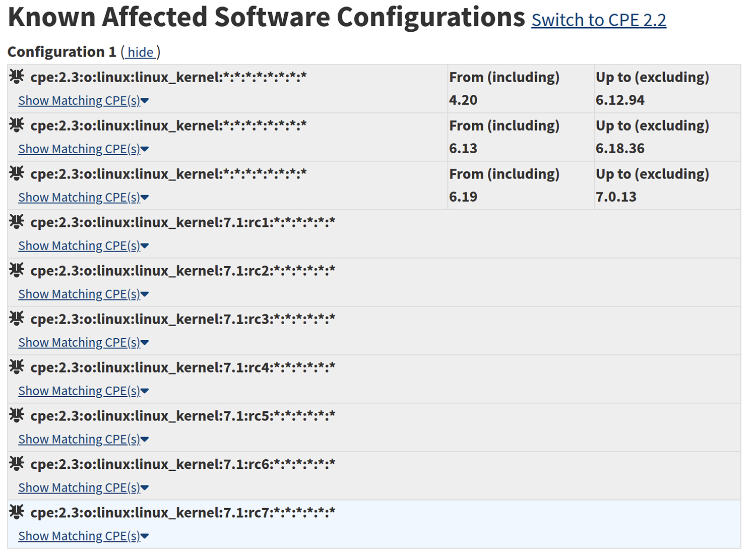Click bug icon for kernel 4.20 range row
Screen dimensions: 756x554
[17, 77]
